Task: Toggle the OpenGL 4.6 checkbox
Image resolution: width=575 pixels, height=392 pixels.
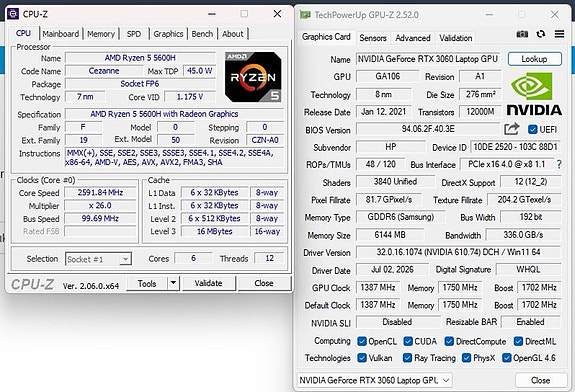Action: point(506,358)
